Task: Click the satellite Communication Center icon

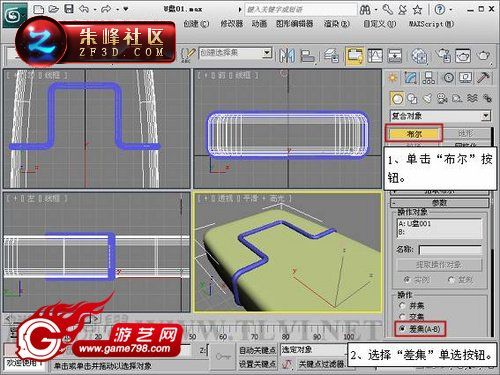Action: click(x=402, y=10)
